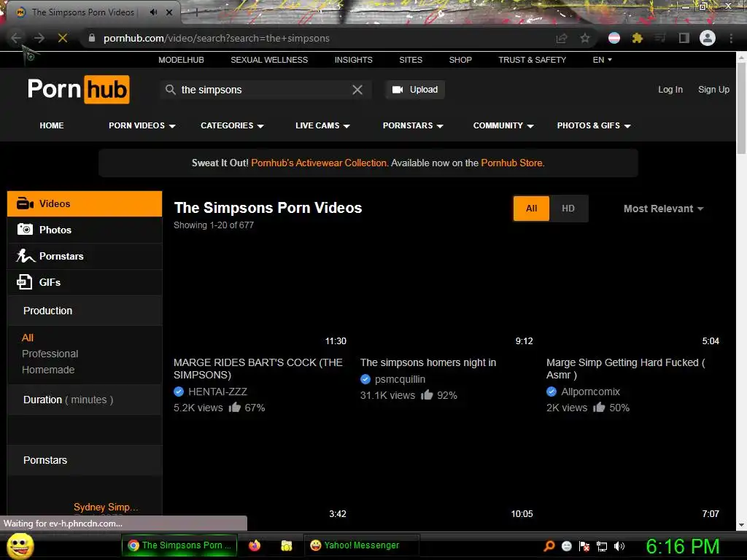Expand the Photos & GIFs nav dropdown
The image size is (747, 560).
[594, 125]
